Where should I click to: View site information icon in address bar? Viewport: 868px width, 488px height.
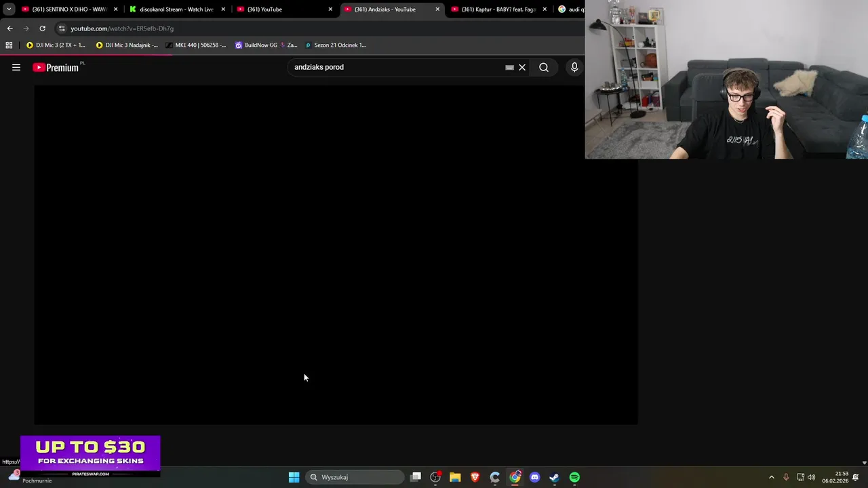62,28
